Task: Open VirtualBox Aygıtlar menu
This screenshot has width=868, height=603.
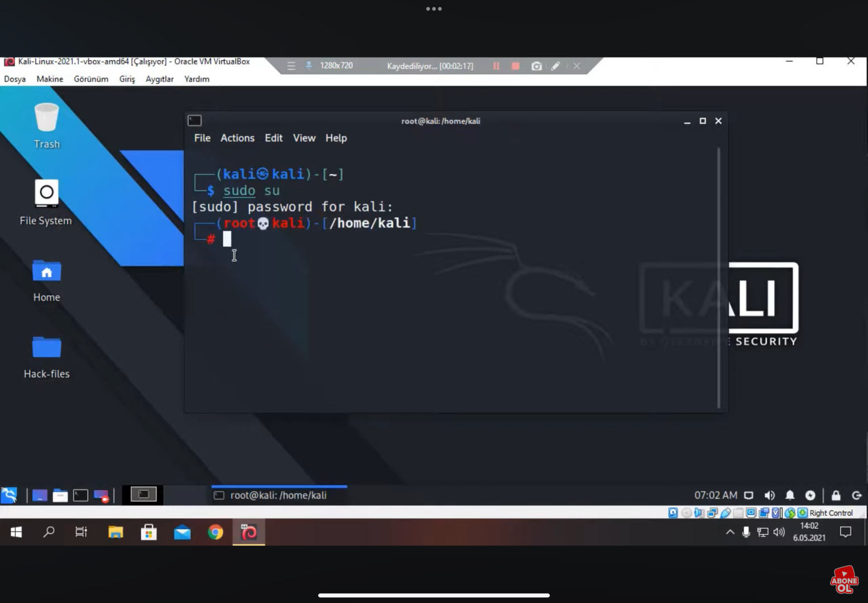Action: (x=160, y=79)
